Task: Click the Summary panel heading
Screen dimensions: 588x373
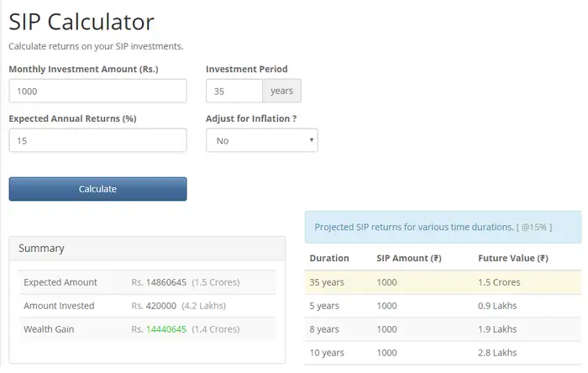Action: point(41,249)
